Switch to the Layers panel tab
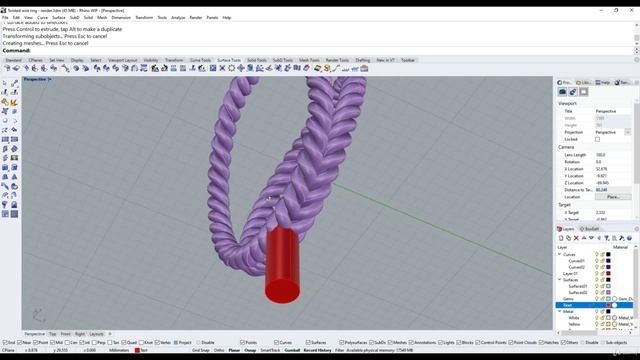This screenshot has width=640, height=360. point(566,229)
